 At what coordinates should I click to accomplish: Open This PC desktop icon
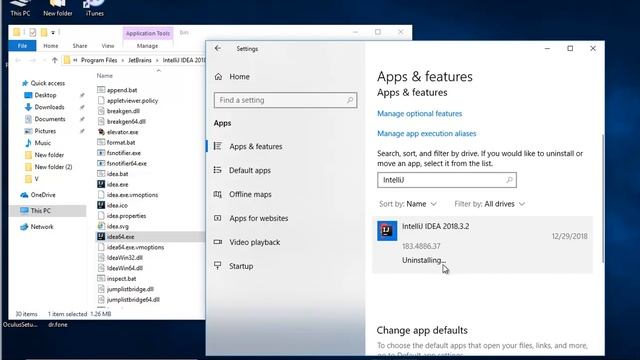coord(20,8)
